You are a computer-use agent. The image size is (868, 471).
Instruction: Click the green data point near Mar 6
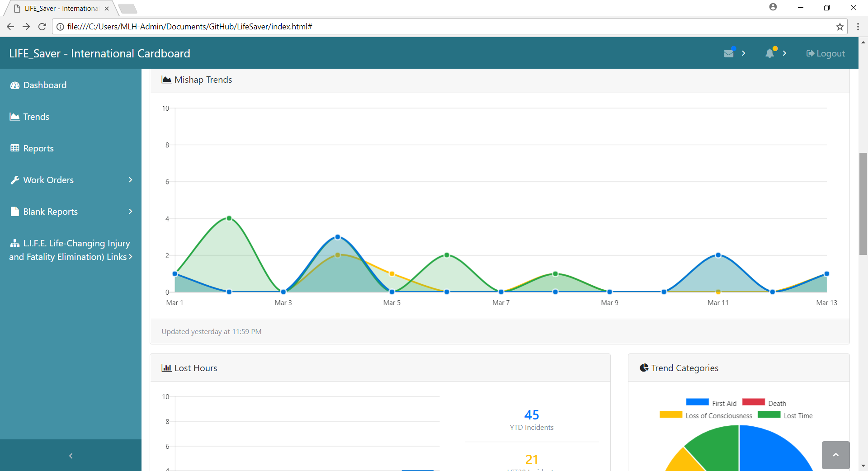point(447,255)
